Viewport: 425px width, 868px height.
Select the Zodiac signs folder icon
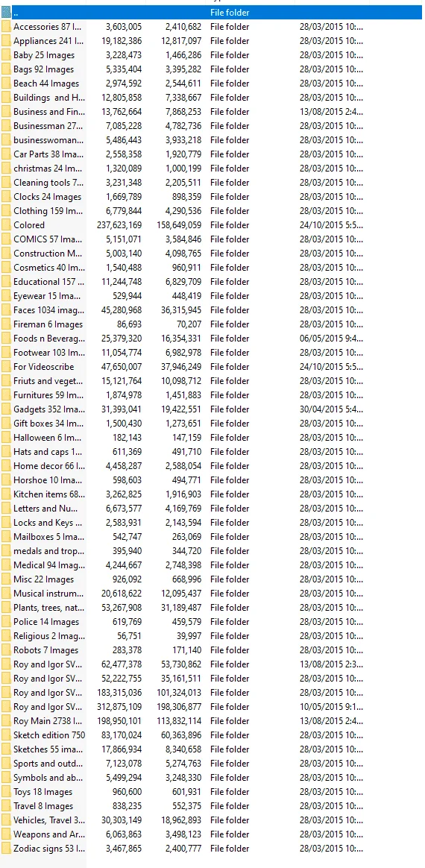[6, 848]
